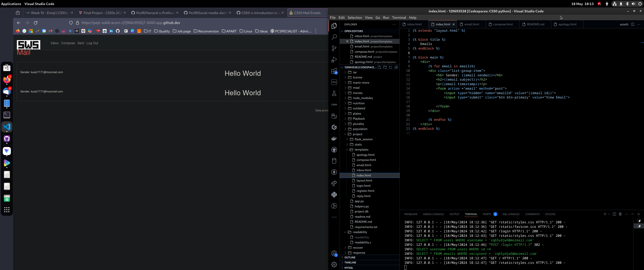
Task: Kill the terminal with trash icon
Action: 620,214
